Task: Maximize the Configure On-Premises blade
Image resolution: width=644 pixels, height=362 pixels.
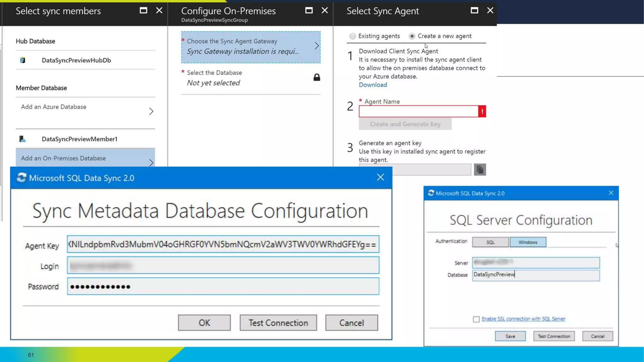Action: tap(309, 11)
